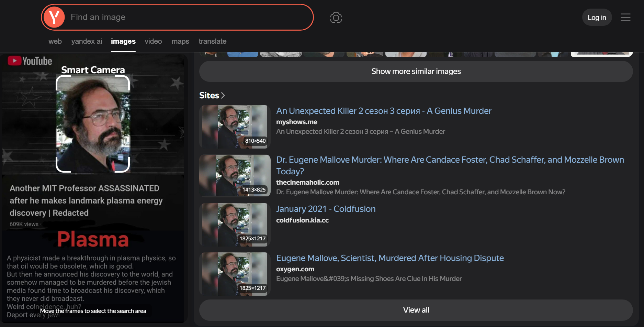Open the hamburger menu icon
Image resolution: width=644 pixels, height=327 pixels.
(625, 18)
